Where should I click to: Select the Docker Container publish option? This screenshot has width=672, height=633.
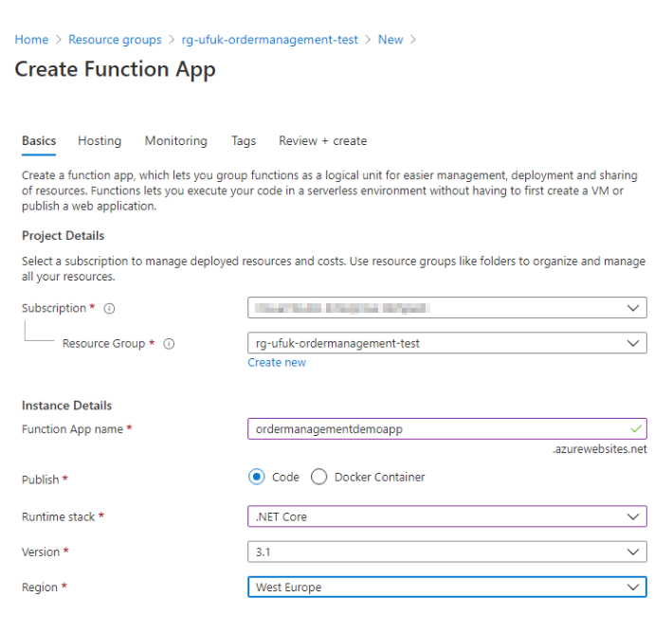click(x=318, y=477)
